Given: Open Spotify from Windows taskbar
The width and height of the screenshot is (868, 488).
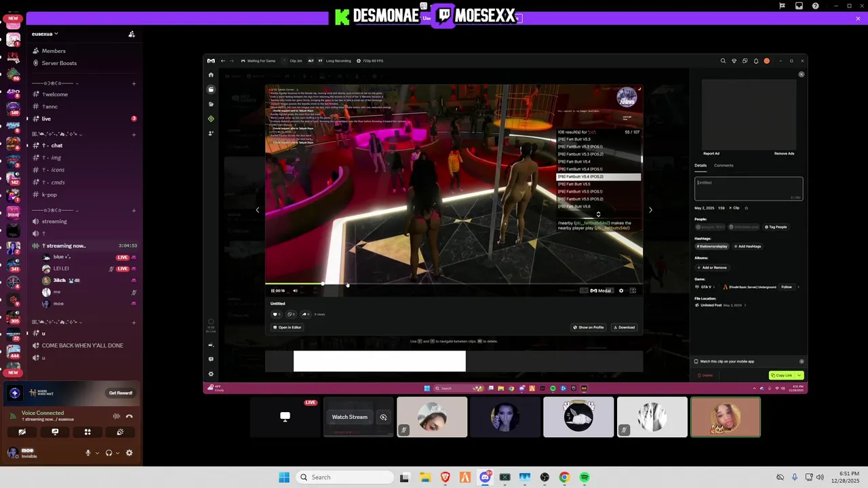Looking at the screenshot, I should pyautogui.click(x=585, y=477).
